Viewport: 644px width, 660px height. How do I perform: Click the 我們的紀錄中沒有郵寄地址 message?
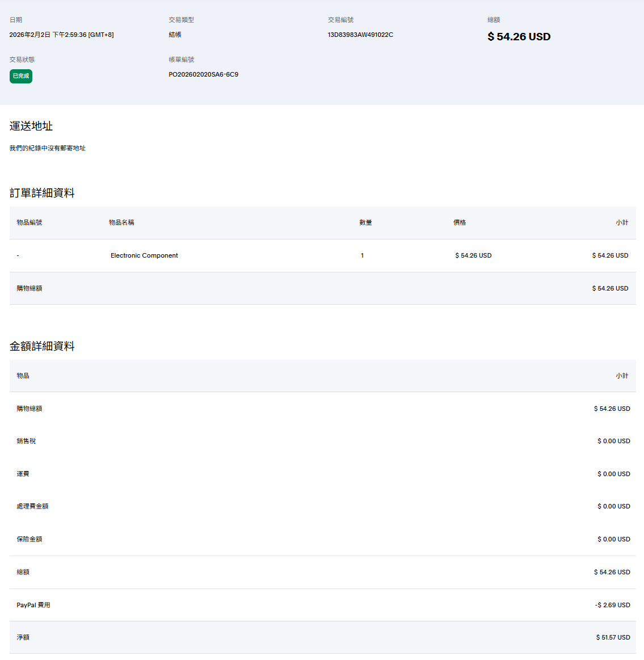48,148
